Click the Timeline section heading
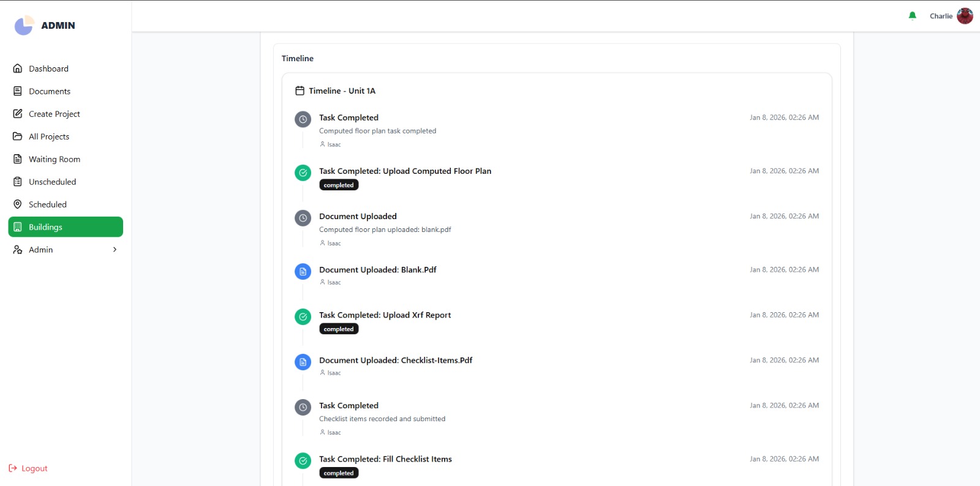 coord(298,58)
